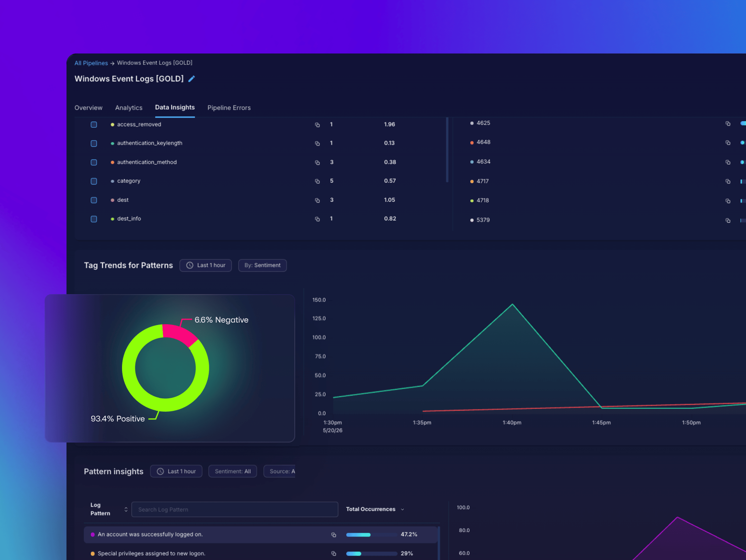
Task: Copy value 5379 using its copy icon
Action: pos(728,221)
